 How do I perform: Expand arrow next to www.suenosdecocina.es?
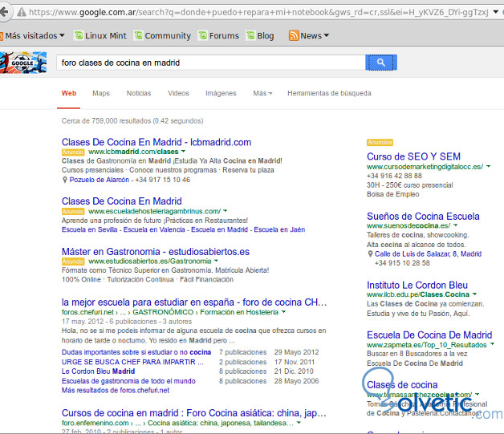(x=456, y=225)
